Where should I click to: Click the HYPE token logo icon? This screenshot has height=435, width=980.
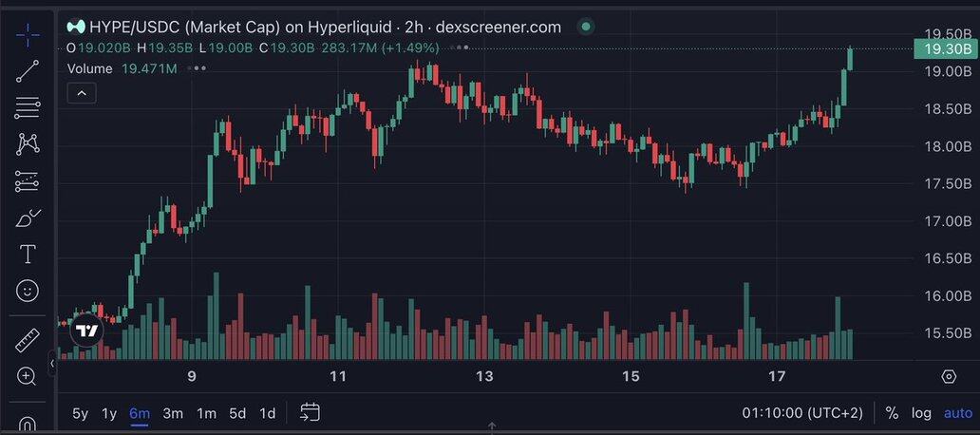click(76, 27)
